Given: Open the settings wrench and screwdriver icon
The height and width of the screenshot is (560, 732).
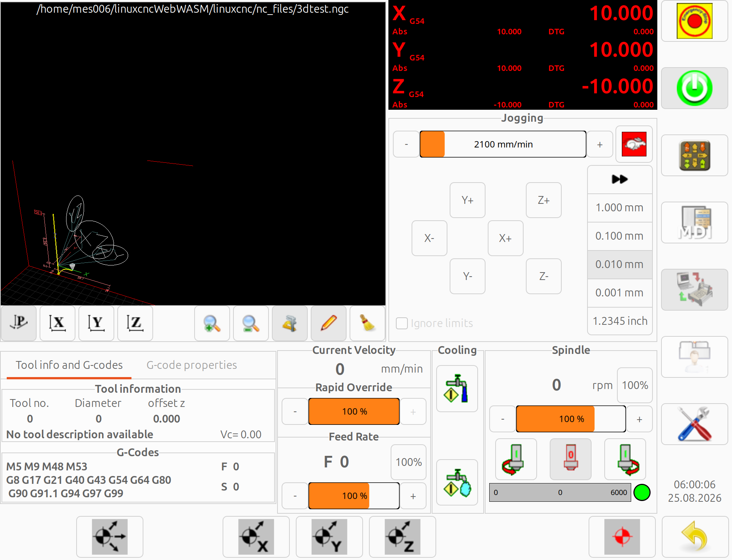Looking at the screenshot, I should (x=694, y=424).
